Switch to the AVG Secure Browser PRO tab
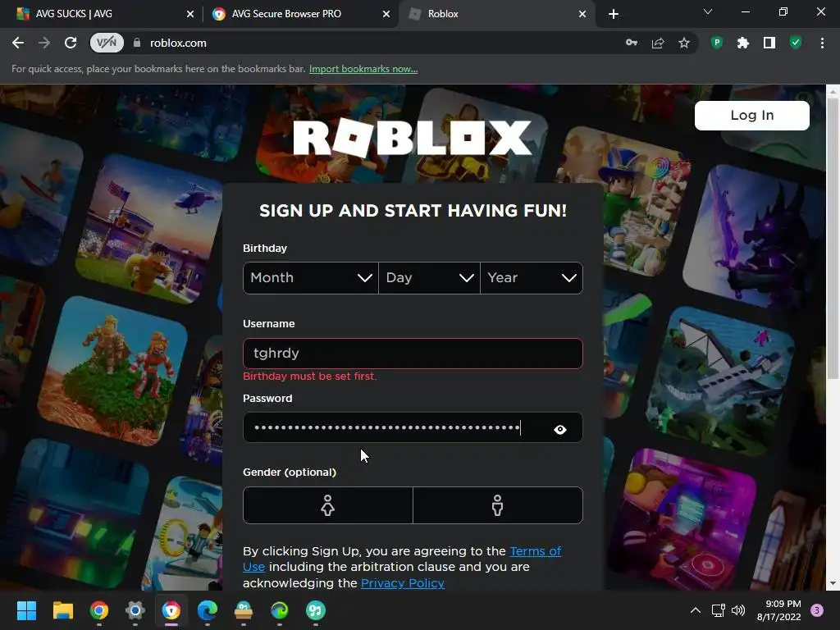 pos(300,14)
